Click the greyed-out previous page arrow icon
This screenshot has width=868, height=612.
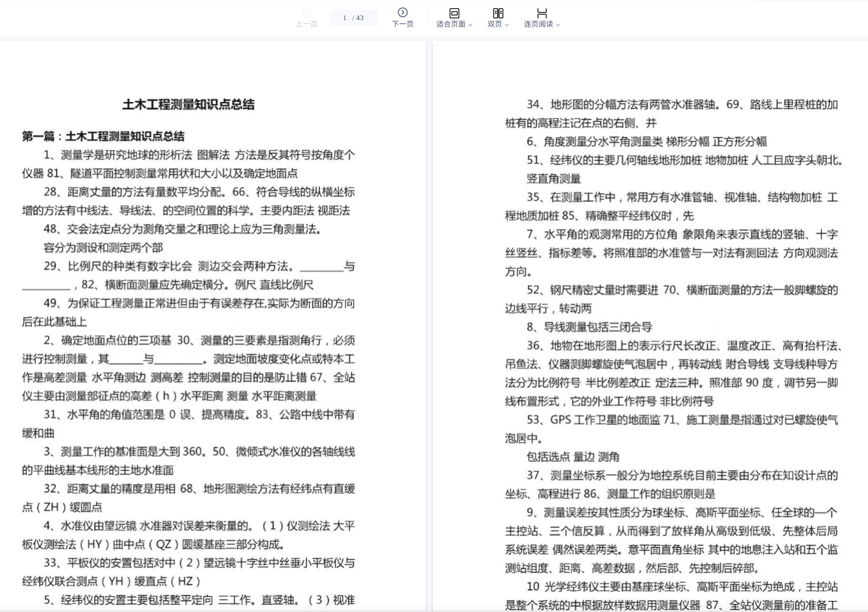pos(306,12)
